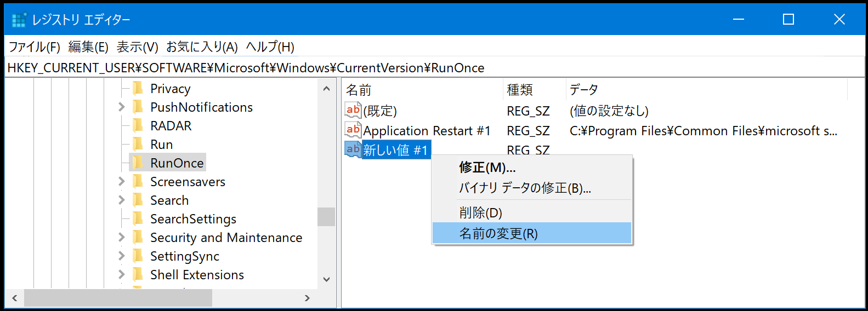Expand the SettingSync key
Image resolution: width=868 pixels, height=311 pixels.
point(122,256)
